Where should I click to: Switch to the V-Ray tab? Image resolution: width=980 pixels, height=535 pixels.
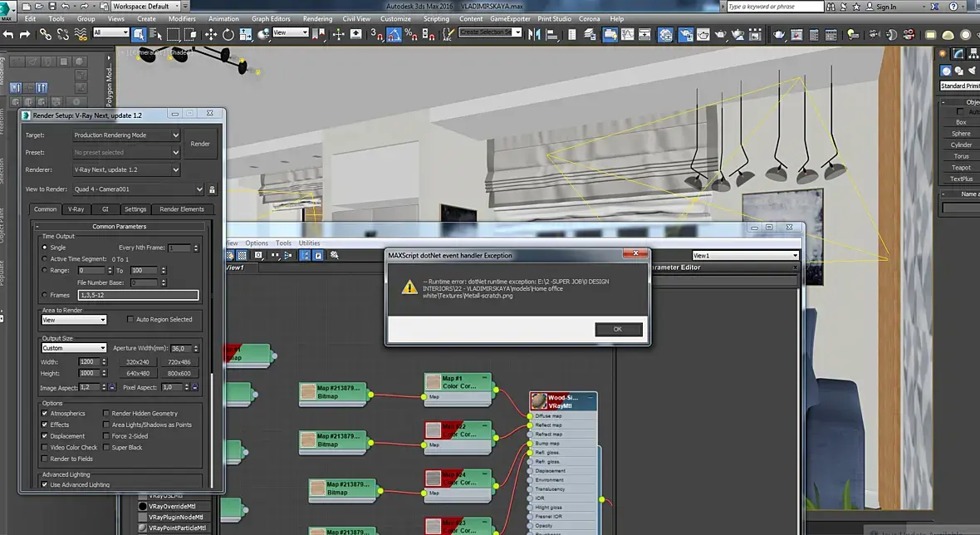click(76, 209)
